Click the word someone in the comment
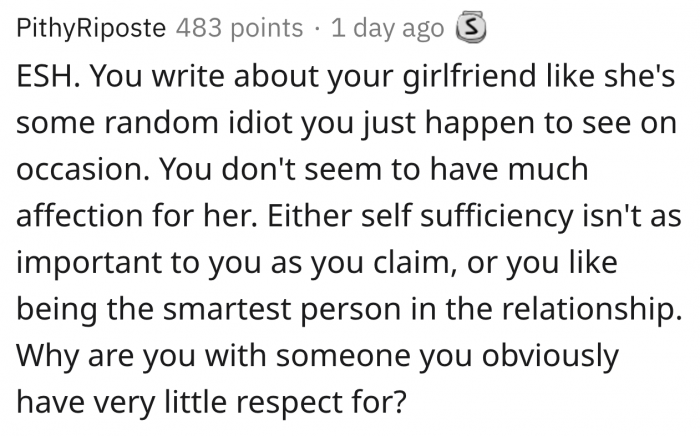Image resolution: width=700 pixels, height=436 pixels. pyautogui.click(x=343, y=356)
